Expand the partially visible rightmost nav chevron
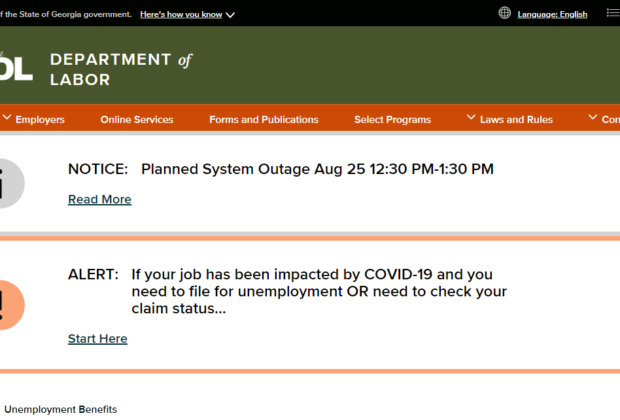The image size is (620, 420). point(593,118)
